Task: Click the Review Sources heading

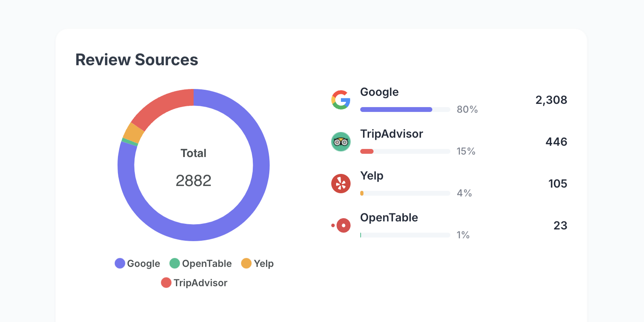Action: 137,60
